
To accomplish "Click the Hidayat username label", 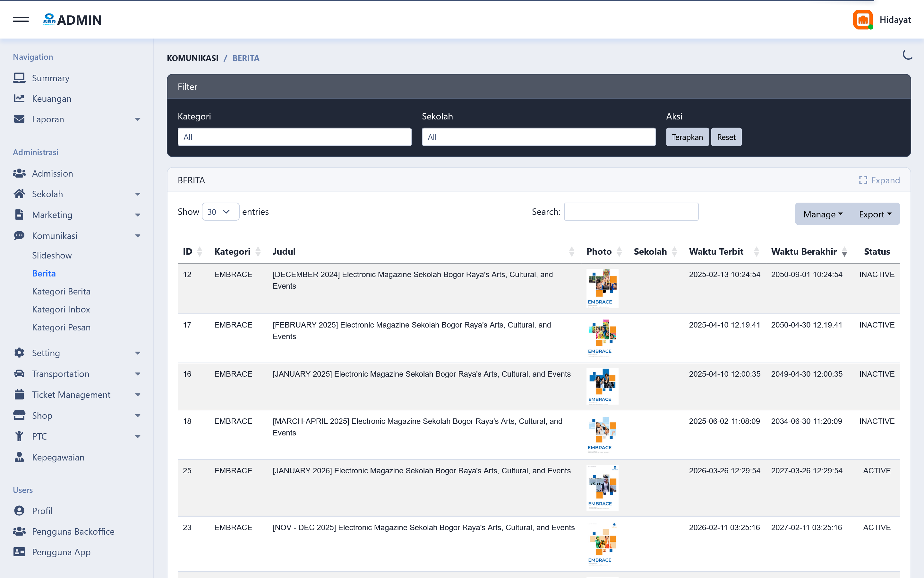I will [x=895, y=20].
